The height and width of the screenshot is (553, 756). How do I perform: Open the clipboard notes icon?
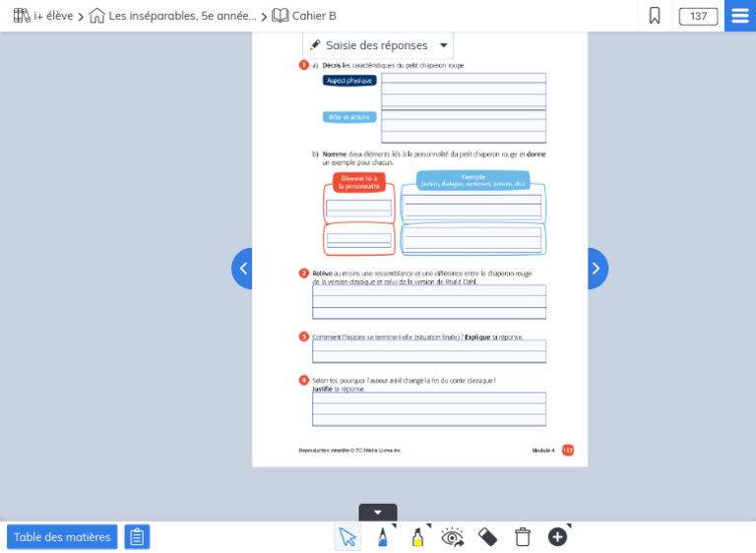(137, 536)
